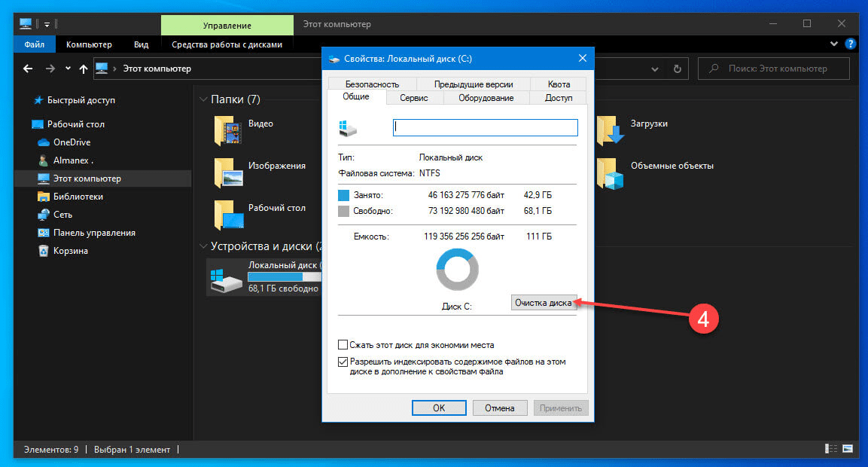Collapse the Папки (7) group
This screenshot has height=467, width=868.
point(203,99)
